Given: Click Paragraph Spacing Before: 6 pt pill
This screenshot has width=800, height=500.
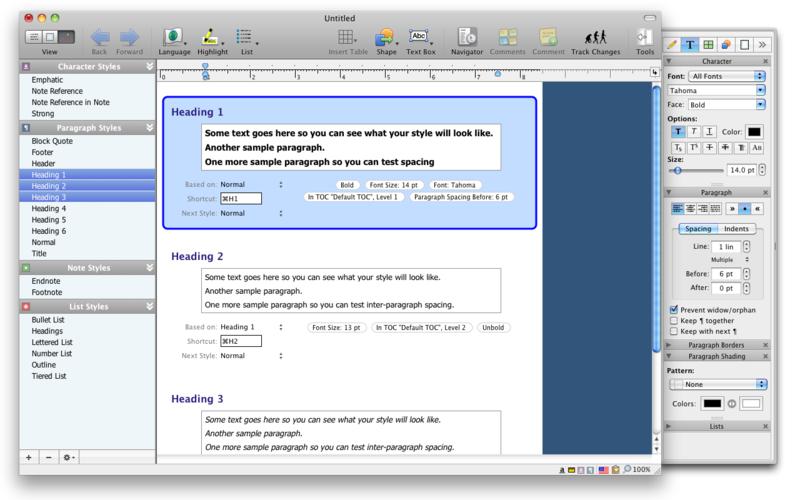Looking at the screenshot, I should tap(461, 197).
